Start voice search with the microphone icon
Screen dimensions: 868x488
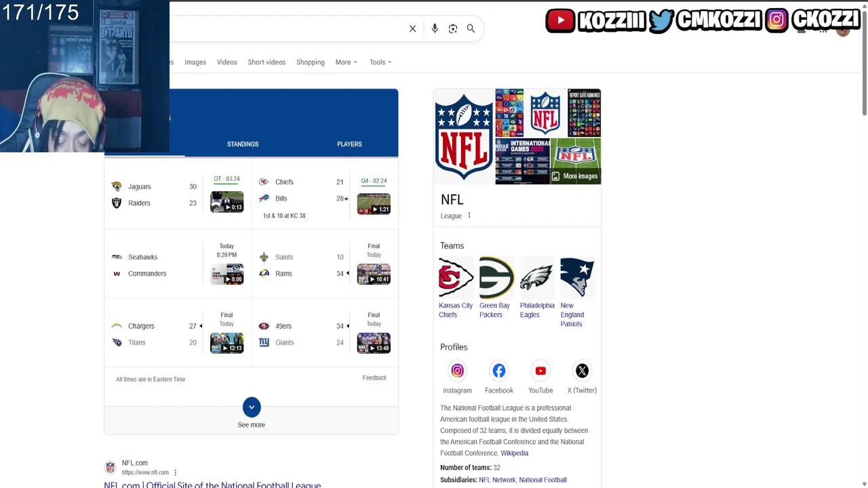point(435,28)
